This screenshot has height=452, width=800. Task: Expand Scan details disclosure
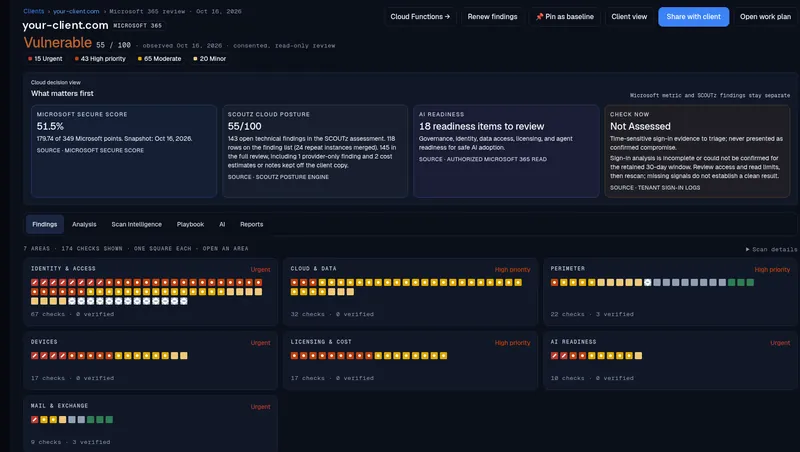tap(771, 249)
